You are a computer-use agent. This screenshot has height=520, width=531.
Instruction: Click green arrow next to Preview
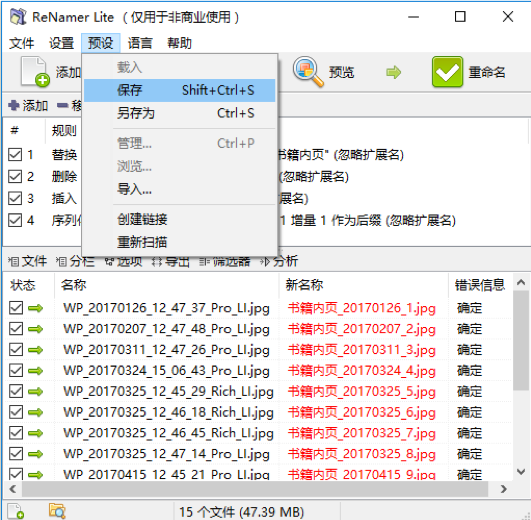coord(394,72)
